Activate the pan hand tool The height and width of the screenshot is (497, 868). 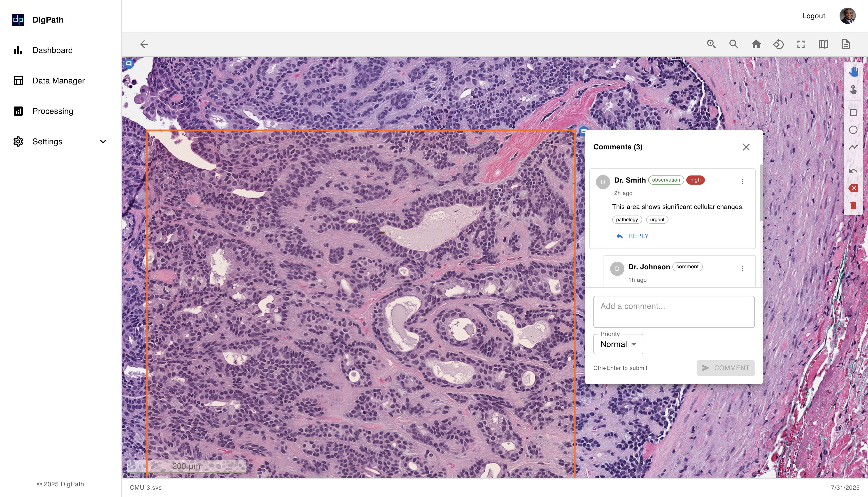click(x=853, y=72)
